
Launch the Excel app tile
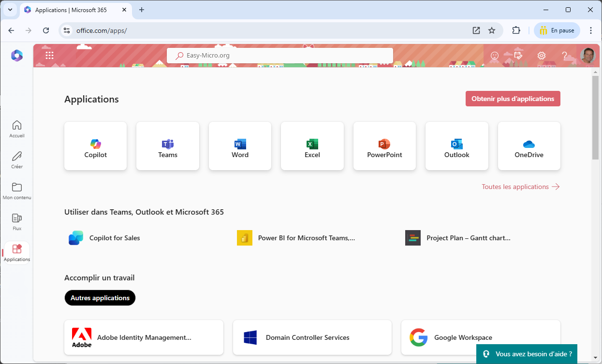(312, 146)
